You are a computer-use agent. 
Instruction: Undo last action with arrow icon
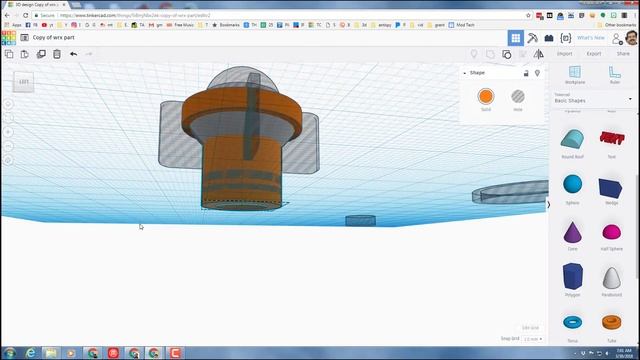point(73,54)
